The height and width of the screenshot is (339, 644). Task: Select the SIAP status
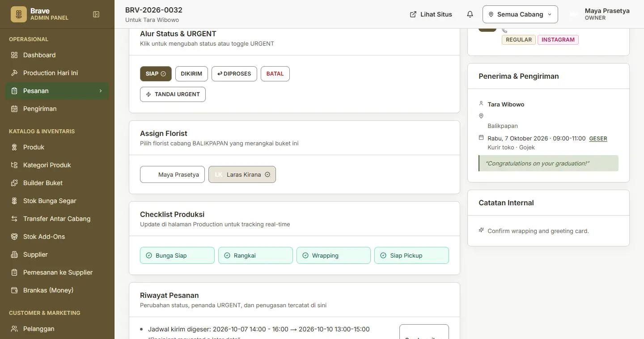[156, 74]
